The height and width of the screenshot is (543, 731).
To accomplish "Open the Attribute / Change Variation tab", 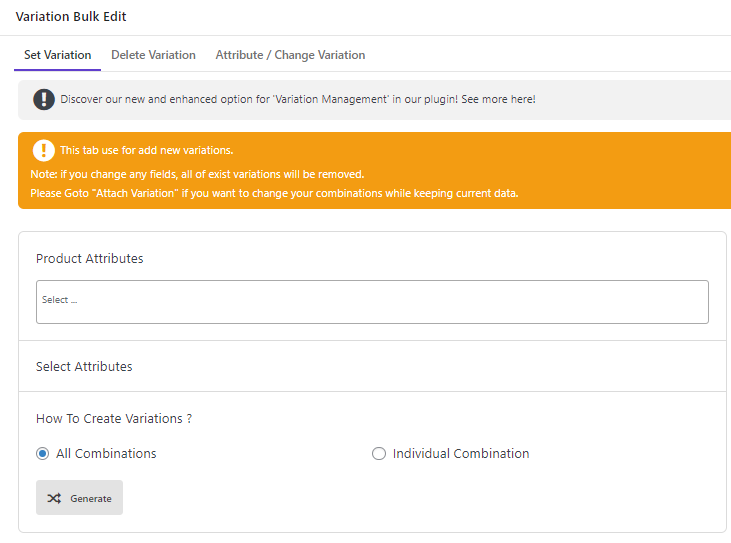I will coord(290,55).
